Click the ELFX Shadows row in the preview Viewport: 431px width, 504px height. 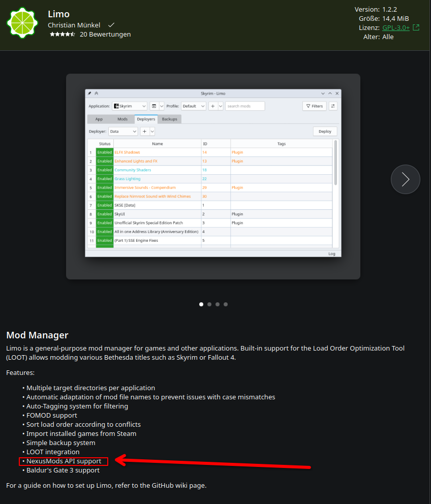210,152
